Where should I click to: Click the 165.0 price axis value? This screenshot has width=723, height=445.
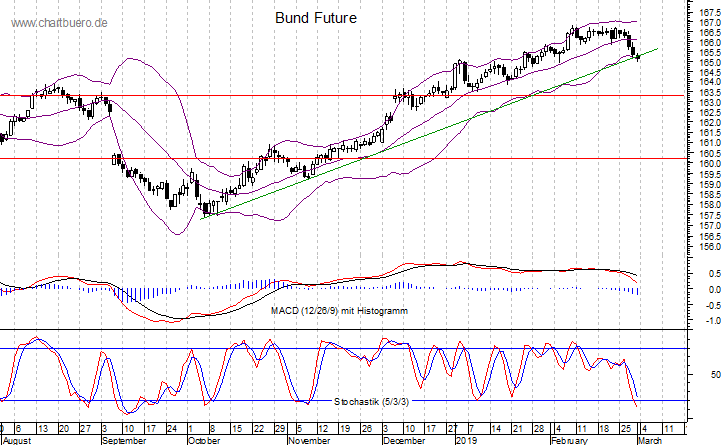pos(710,62)
